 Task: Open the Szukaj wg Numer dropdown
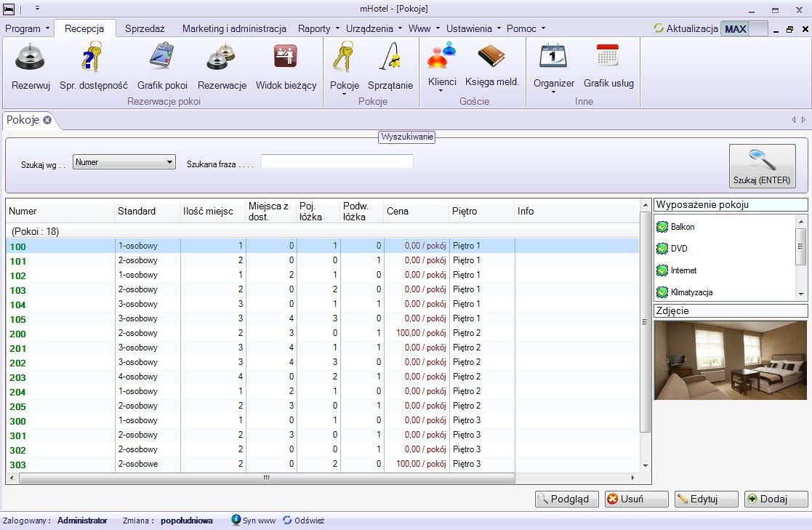click(124, 162)
